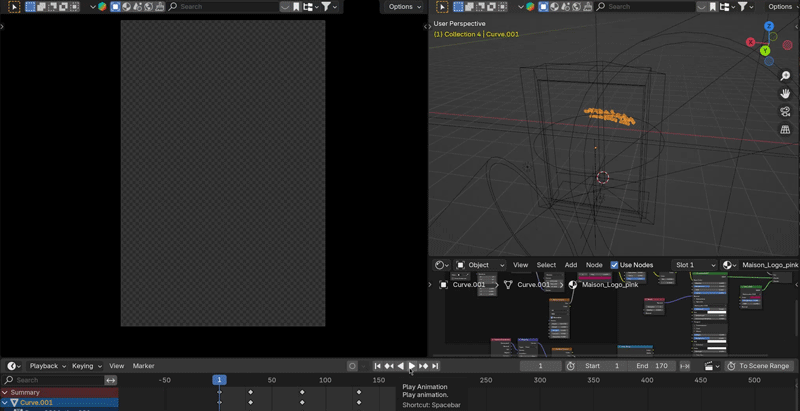Click the material browse sphere icon
800x411 pixels.
pos(729,265)
